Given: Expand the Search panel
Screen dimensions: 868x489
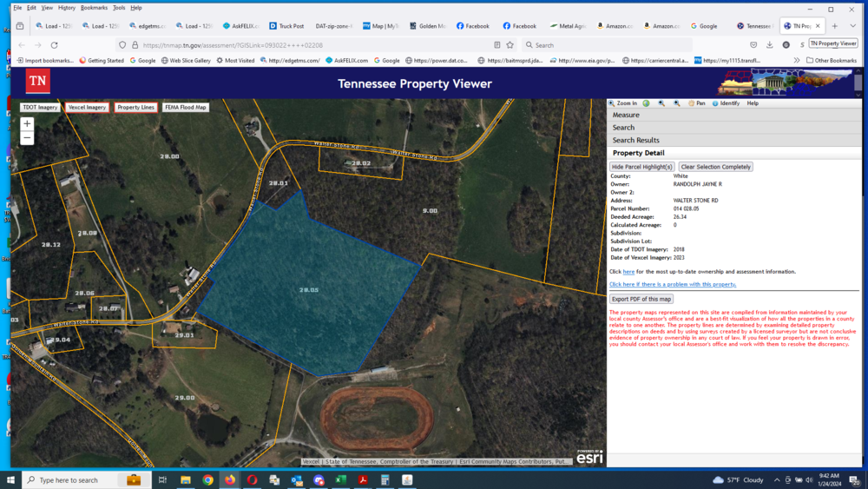Looking at the screenshot, I should [x=623, y=128].
